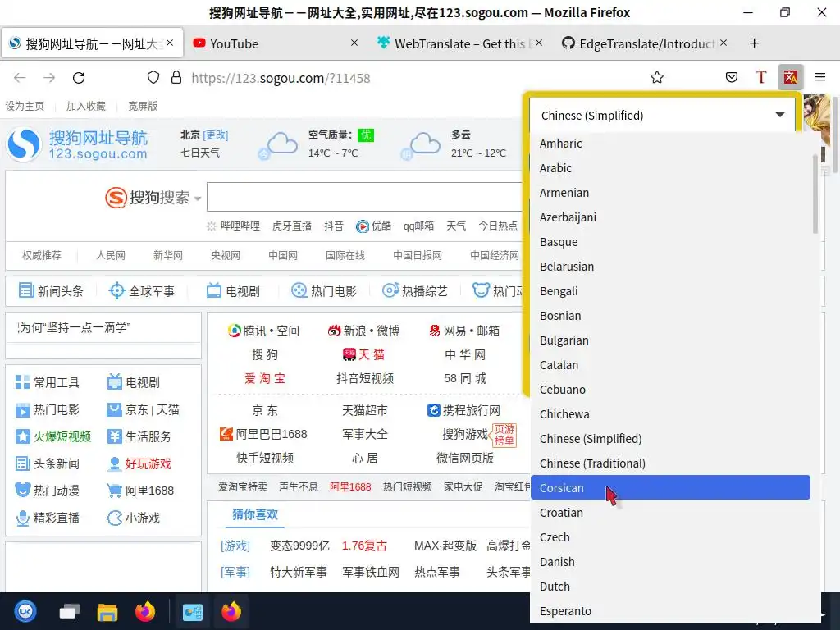Bookmark this page with star icon
This screenshot has height=630, width=840.
tap(657, 78)
